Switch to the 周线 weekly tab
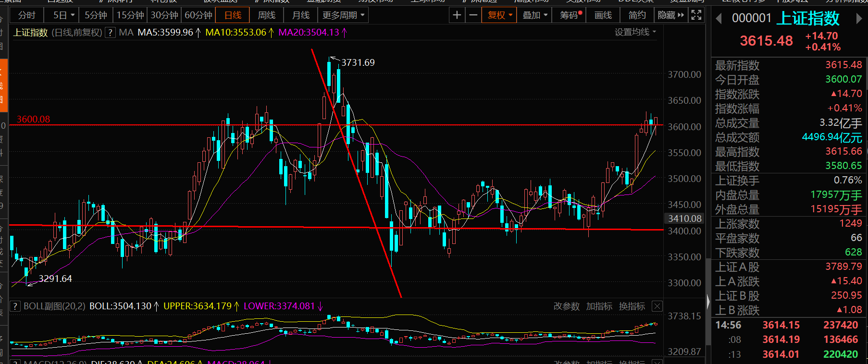 [x=266, y=15]
